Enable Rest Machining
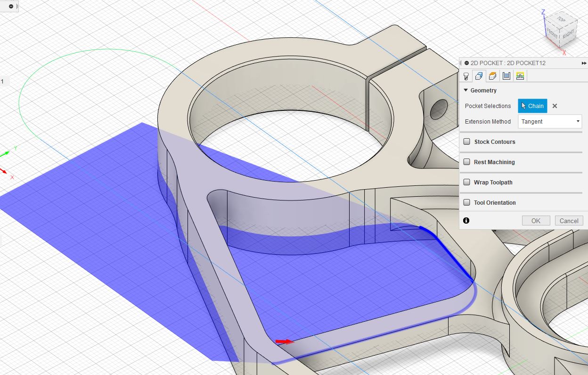 pyautogui.click(x=466, y=162)
